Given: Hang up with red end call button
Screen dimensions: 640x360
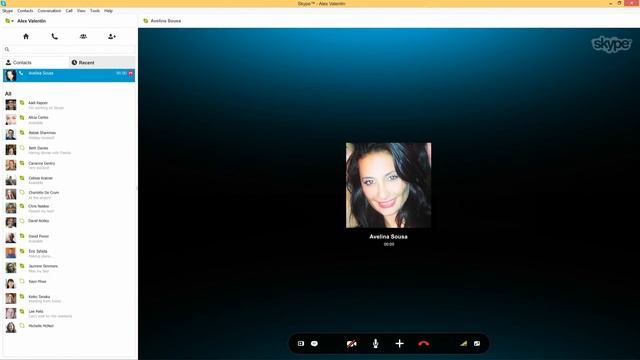Looking at the screenshot, I should (424, 344).
